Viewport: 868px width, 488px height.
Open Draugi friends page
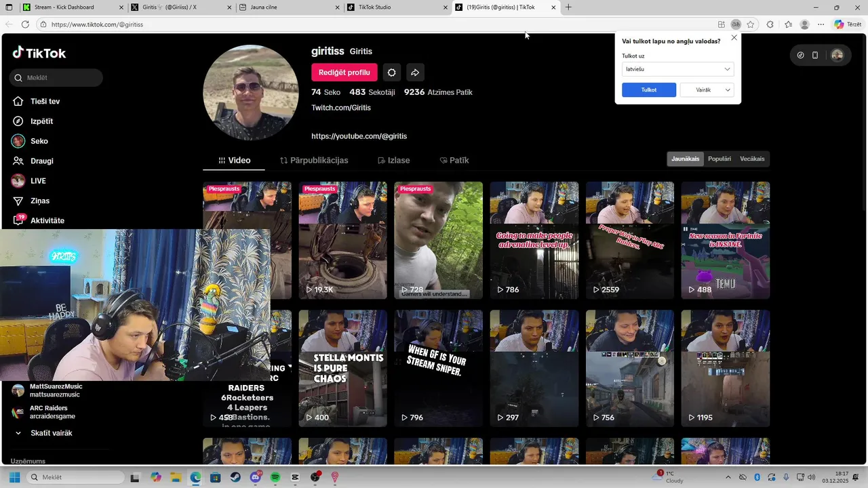(33, 161)
